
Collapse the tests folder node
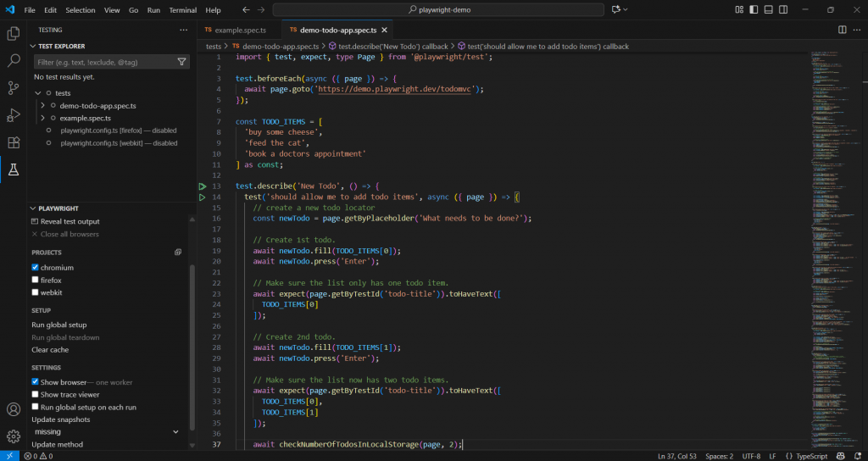[x=37, y=93]
